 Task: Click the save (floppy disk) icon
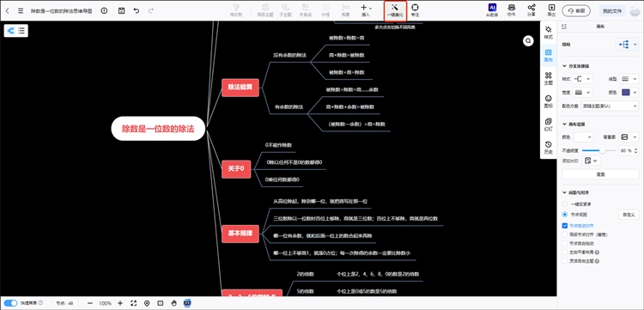[121, 11]
